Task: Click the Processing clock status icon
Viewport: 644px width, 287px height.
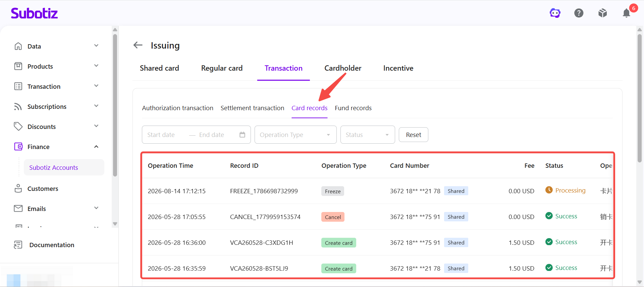Action: [x=549, y=190]
